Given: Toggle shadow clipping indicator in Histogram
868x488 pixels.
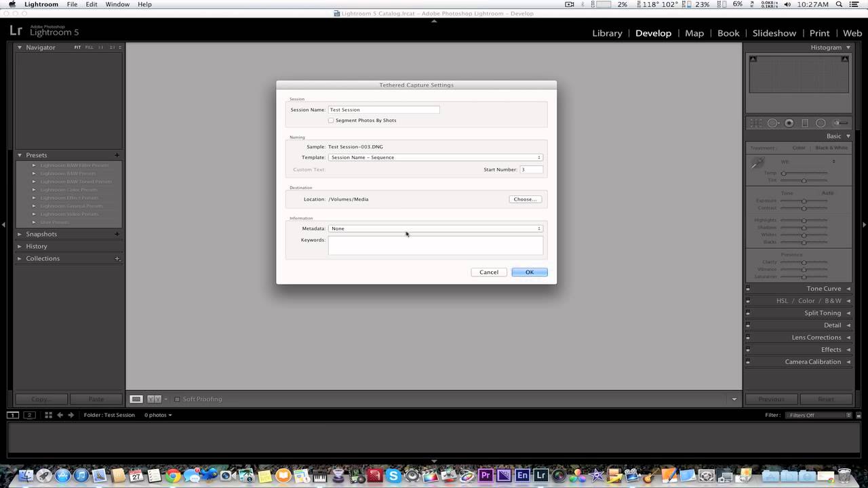Looking at the screenshot, I should (753, 59).
